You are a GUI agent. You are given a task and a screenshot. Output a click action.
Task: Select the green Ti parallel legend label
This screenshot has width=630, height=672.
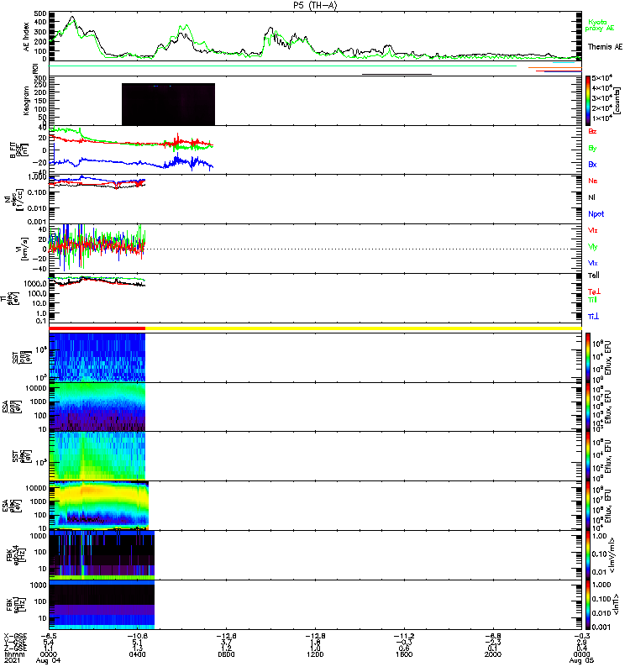click(592, 300)
